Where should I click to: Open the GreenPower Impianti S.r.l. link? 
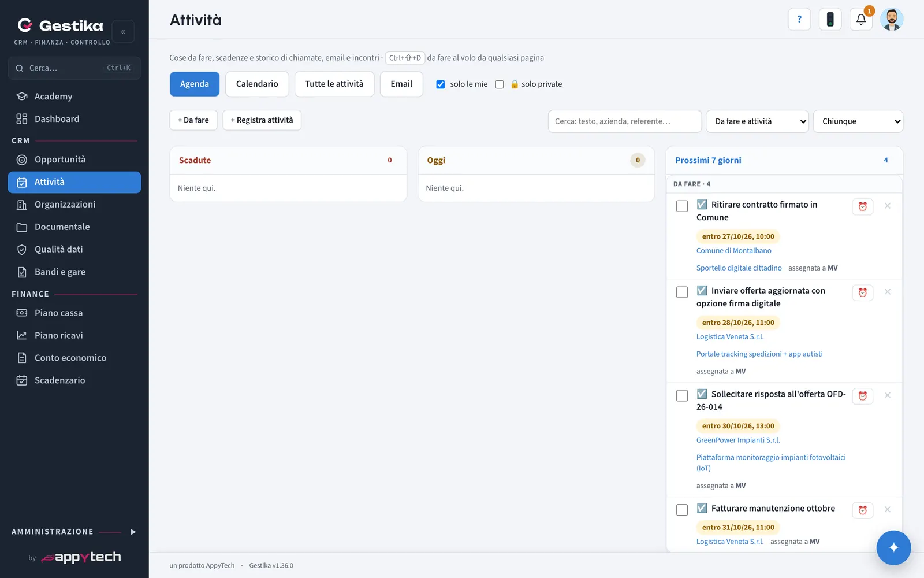[738, 440]
